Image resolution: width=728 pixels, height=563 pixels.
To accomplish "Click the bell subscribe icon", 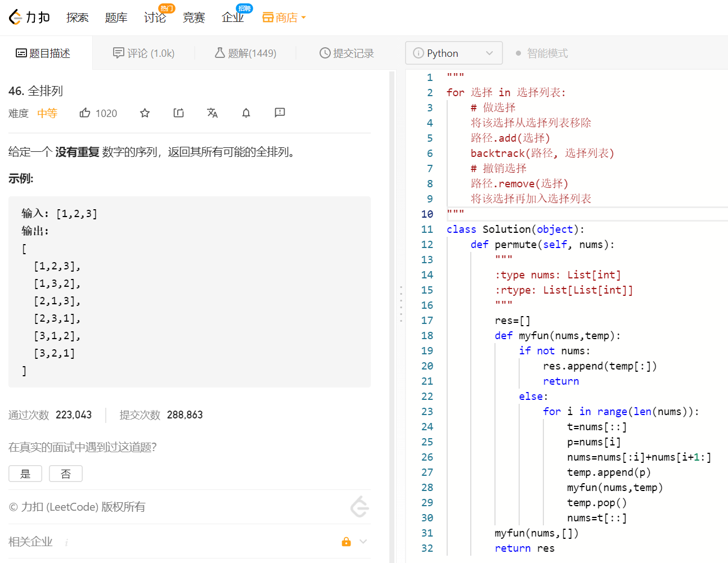I will pos(246,113).
